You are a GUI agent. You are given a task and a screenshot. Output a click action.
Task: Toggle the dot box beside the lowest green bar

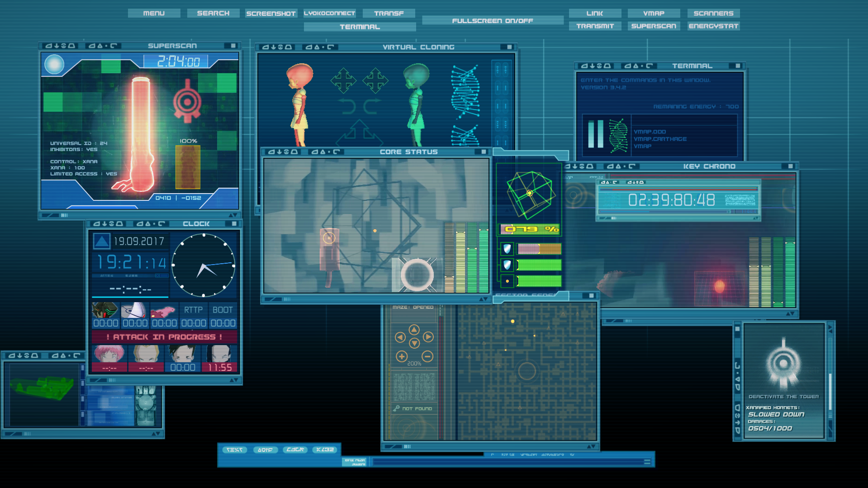tap(507, 281)
